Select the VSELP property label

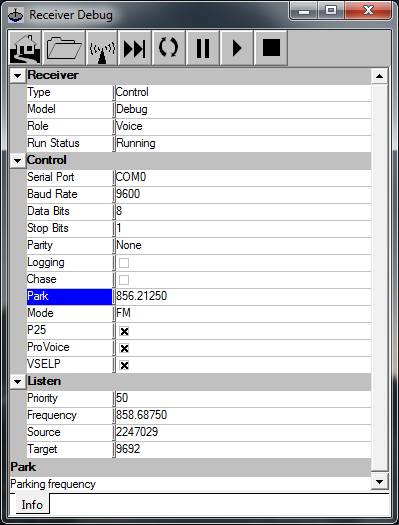[x=44, y=364]
